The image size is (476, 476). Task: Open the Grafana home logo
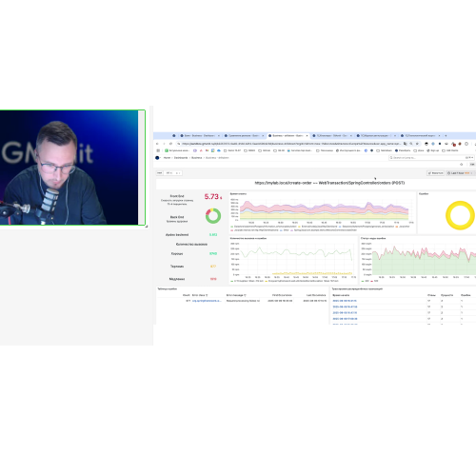[157, 158]
